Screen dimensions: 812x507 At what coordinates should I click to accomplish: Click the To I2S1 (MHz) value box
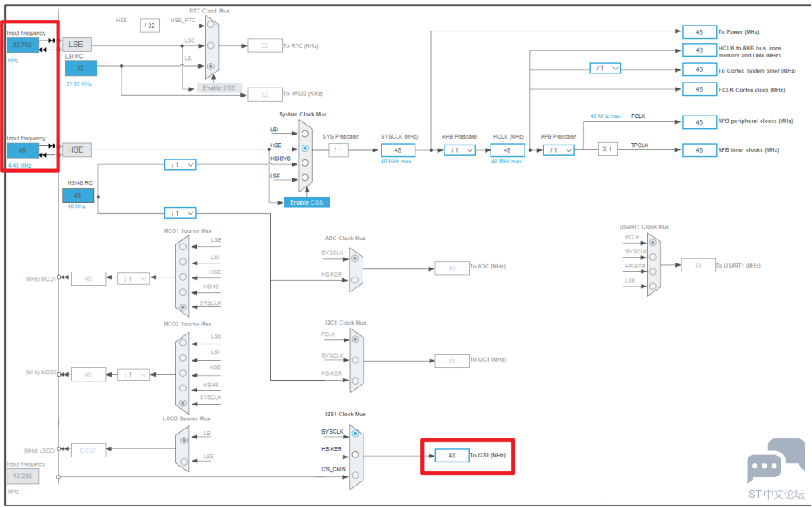[452, 456]
